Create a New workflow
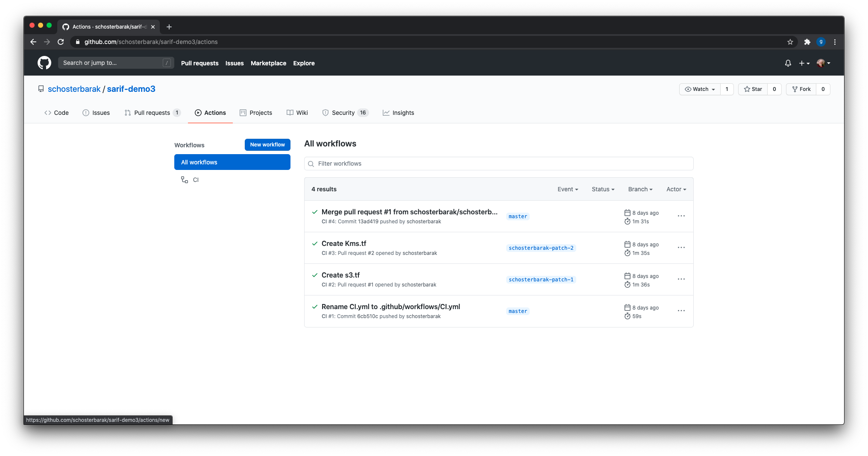 267,145
